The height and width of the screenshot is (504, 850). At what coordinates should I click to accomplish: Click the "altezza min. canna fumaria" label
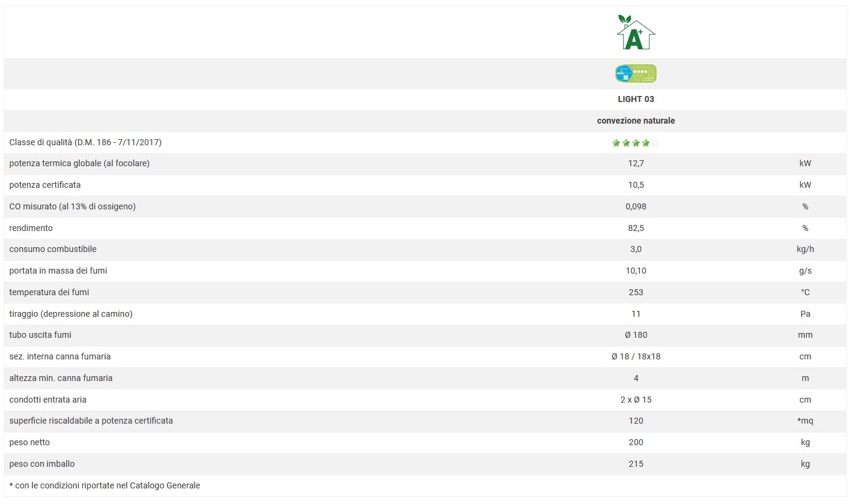point(61,378)
